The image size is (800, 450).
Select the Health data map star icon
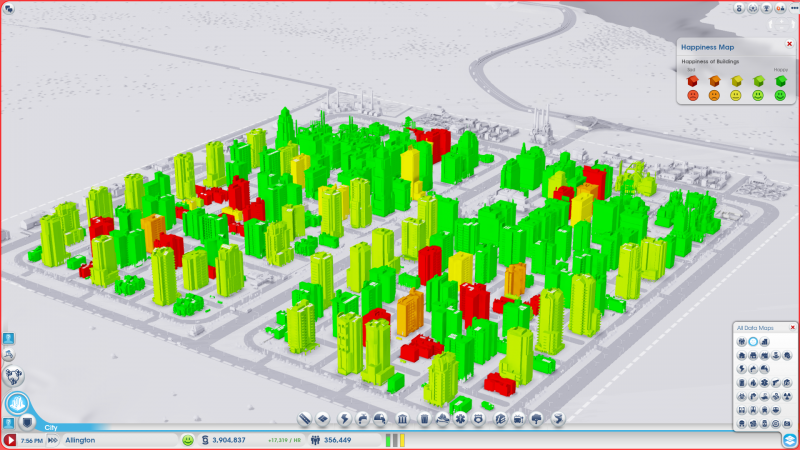764,383
